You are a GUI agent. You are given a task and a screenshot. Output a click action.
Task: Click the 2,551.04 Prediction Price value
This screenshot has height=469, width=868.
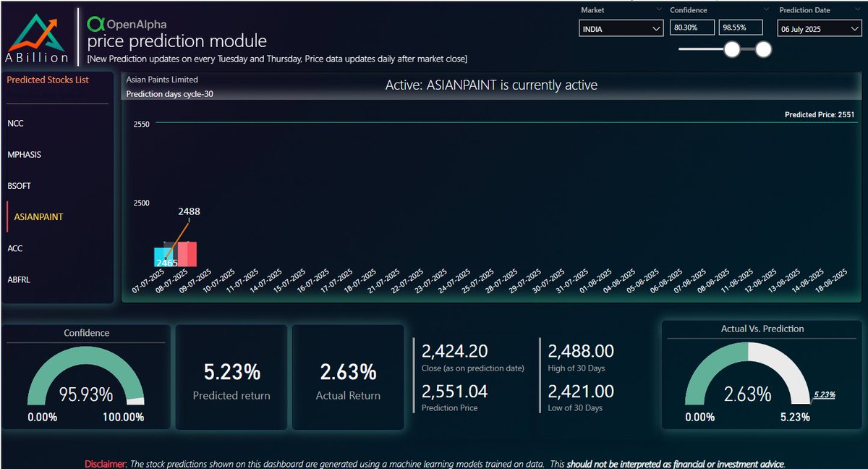coord(455,392)
